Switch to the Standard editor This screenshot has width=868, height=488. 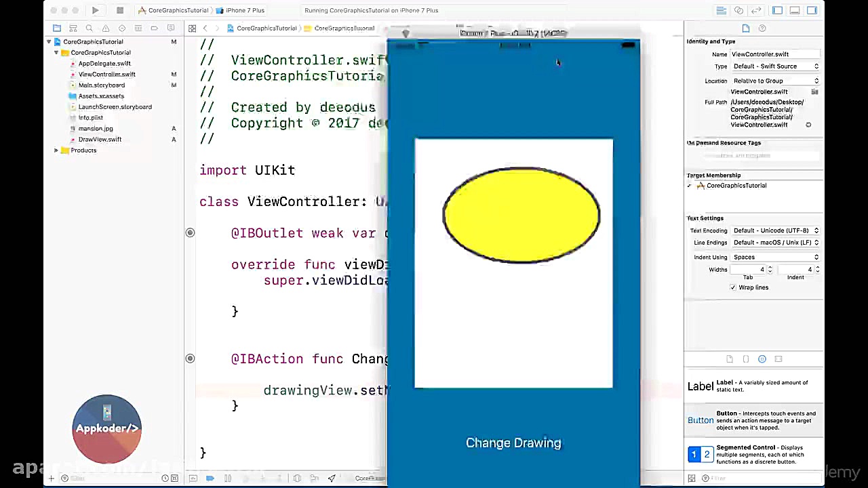click(722, 10)
